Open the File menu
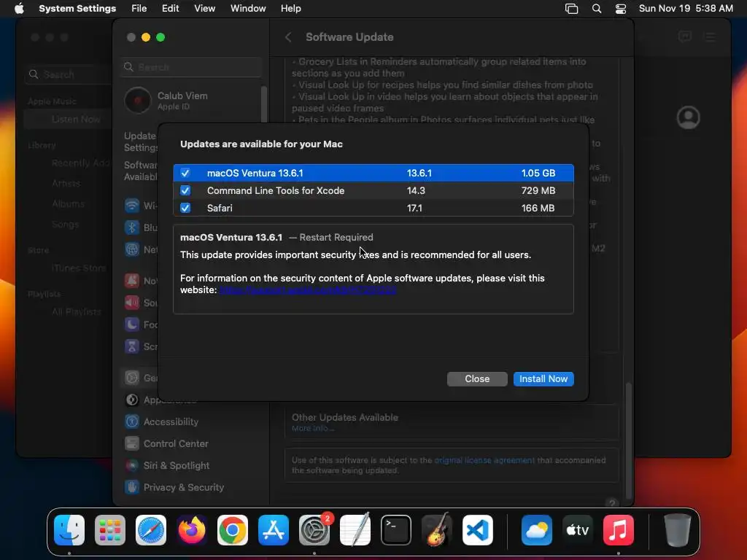The image size is (747, 560). (139, 9)
